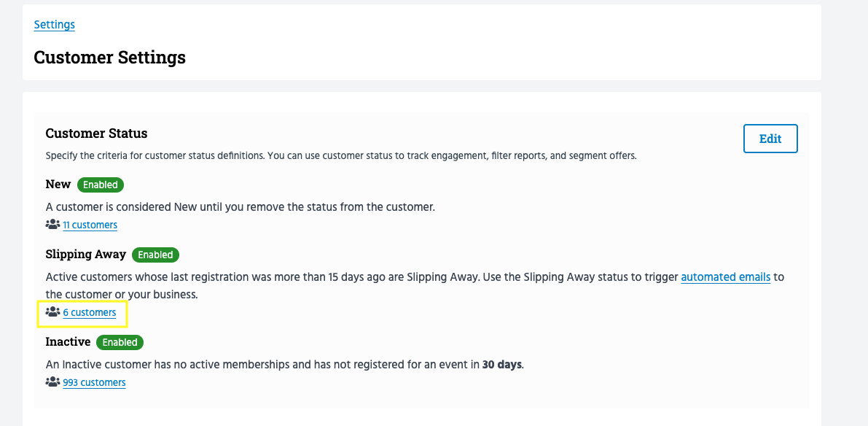
Task: Click the bold 30 days text
Action: click(502, 365)
